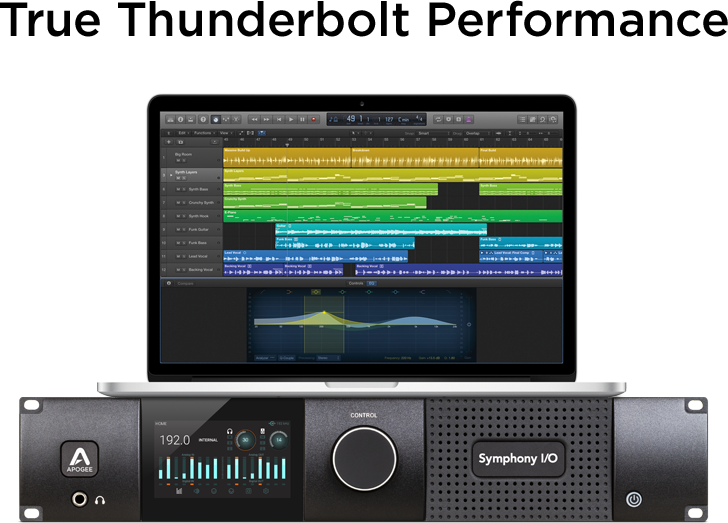Open the Drag Overlap dropdown
The image size is (728, 523).
[x=478, y=133]
